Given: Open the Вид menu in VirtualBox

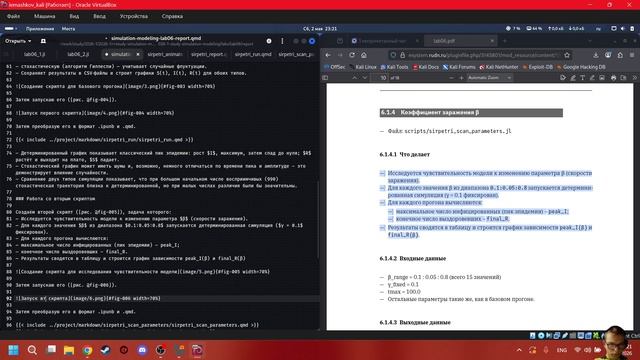Looking at the screenshot, I should [74, 16].
